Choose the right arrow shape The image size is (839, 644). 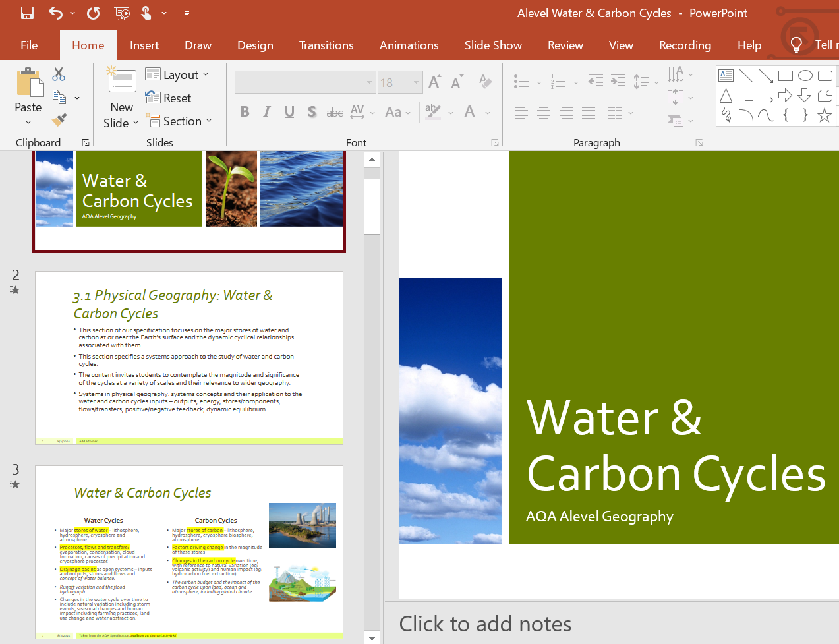(785, 96)
